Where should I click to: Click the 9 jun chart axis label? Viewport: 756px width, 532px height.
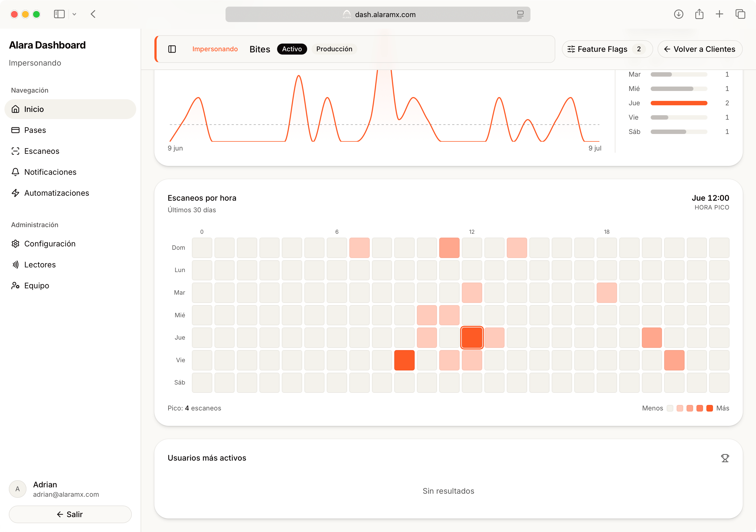point(175,148)
